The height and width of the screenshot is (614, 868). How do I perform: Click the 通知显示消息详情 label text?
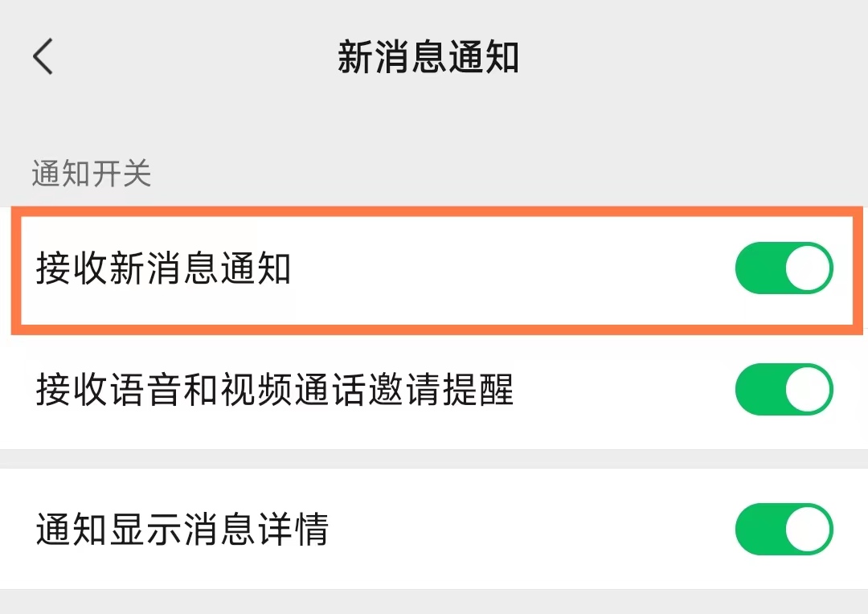point(182,530)
